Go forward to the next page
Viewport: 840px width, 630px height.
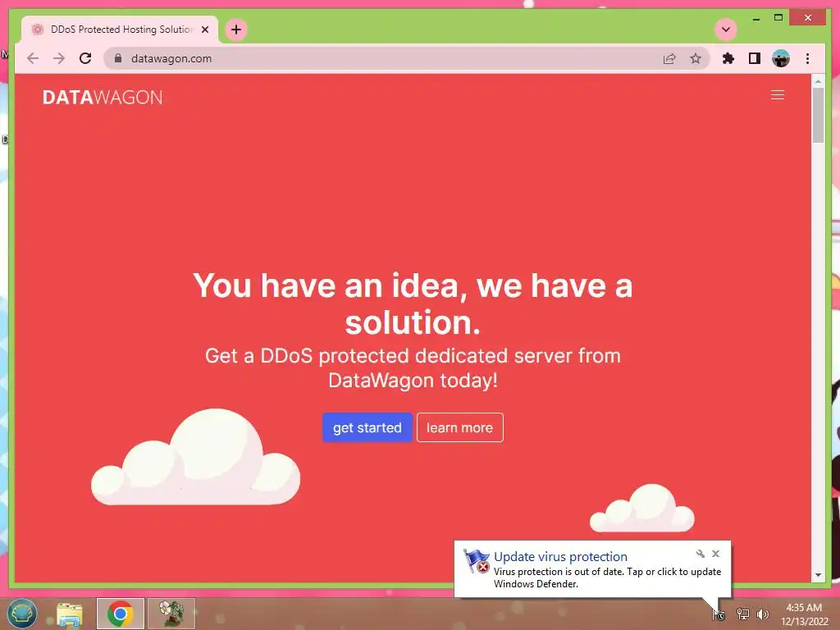pos(59,58)
